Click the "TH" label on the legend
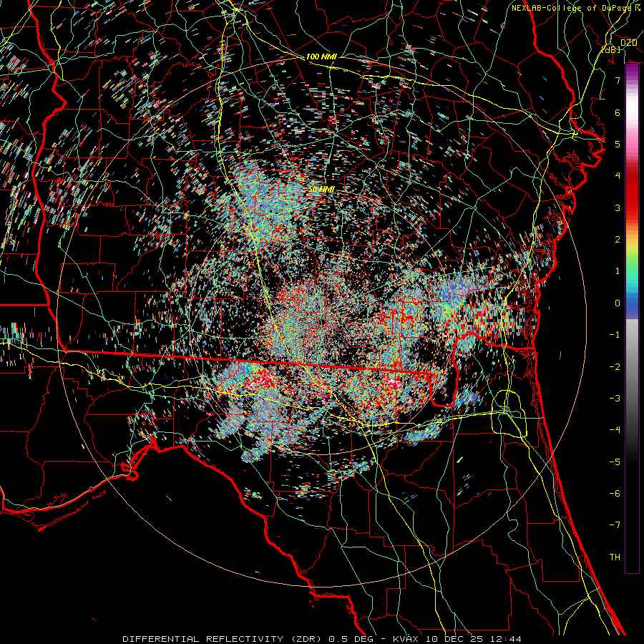The image size is (644, 644). tap(615, 557)
